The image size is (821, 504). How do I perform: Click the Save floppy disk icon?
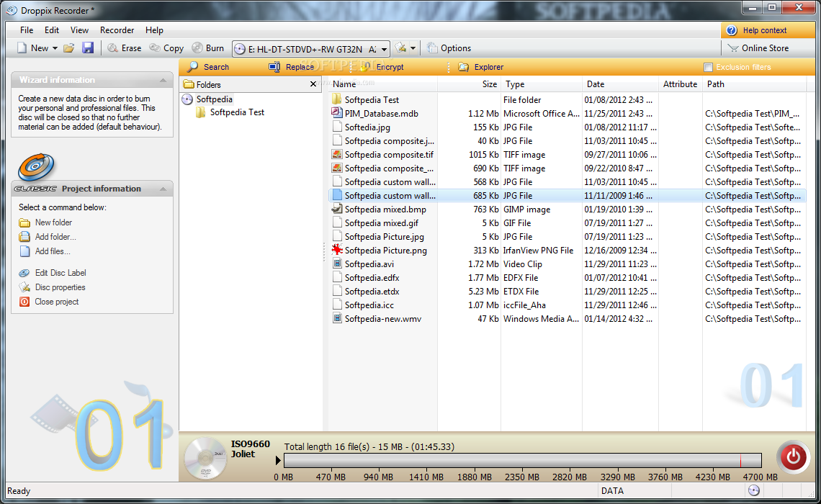coord(87,48)
